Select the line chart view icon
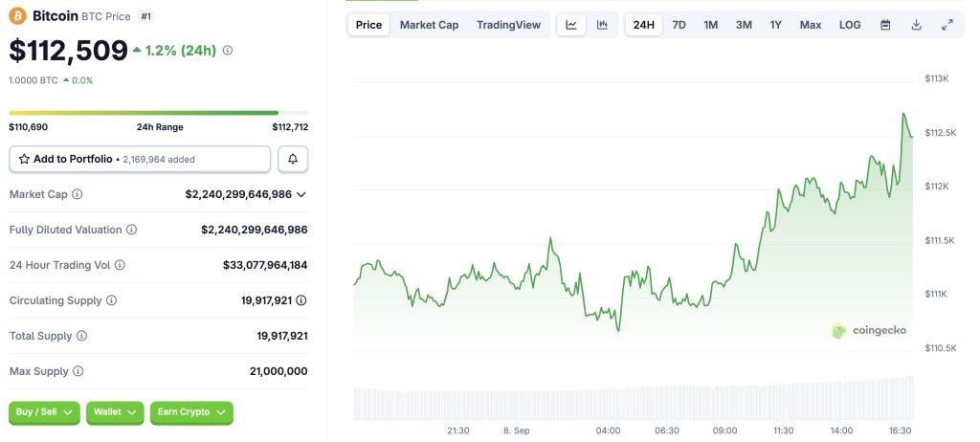The image size is (980, 442). click(571, 25)
